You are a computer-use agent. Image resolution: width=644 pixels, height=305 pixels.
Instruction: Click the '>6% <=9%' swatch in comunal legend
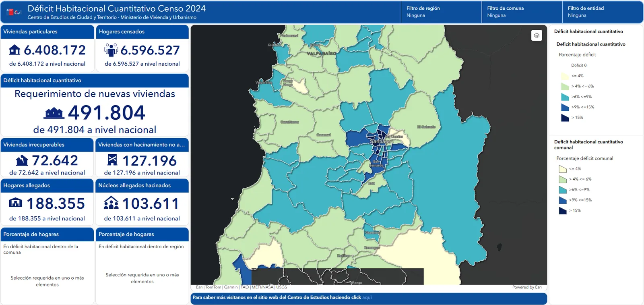click(x=563, y=190)
